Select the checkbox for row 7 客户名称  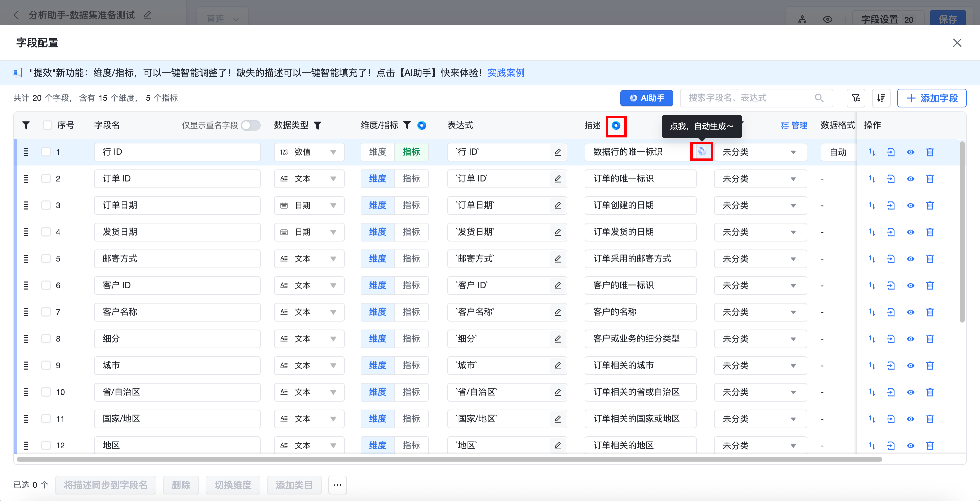pyautogui.click(x=46, y=312)
